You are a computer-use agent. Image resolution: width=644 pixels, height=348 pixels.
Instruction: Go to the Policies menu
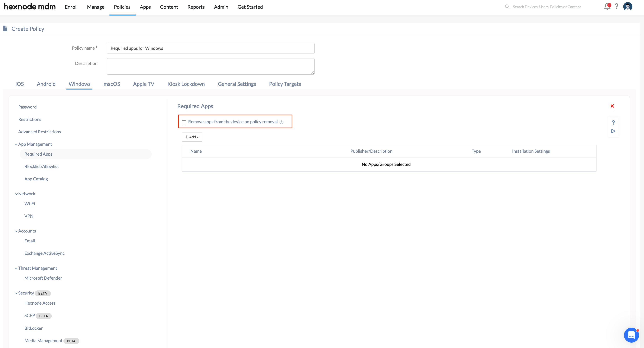tap(122, 7)
